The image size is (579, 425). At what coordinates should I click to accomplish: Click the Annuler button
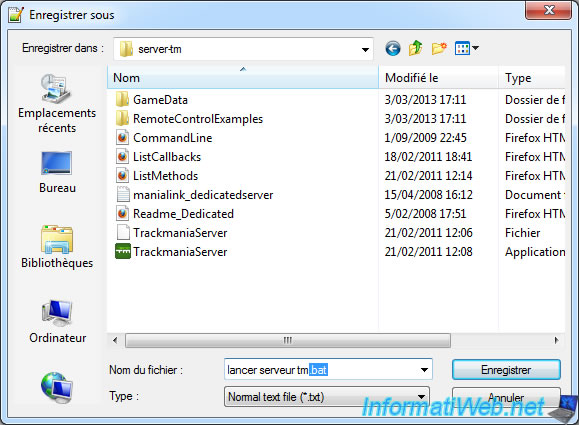[x=506, y=397]
